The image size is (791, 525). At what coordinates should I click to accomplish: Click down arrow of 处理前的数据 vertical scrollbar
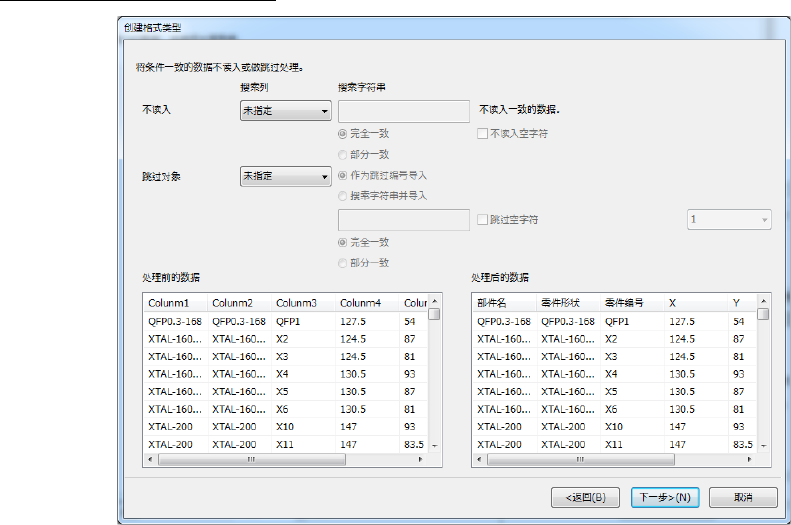(x=434, y=446)
